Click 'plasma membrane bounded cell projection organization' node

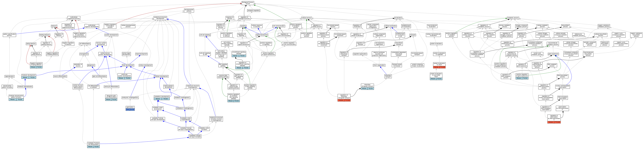[x=379, y=54]
